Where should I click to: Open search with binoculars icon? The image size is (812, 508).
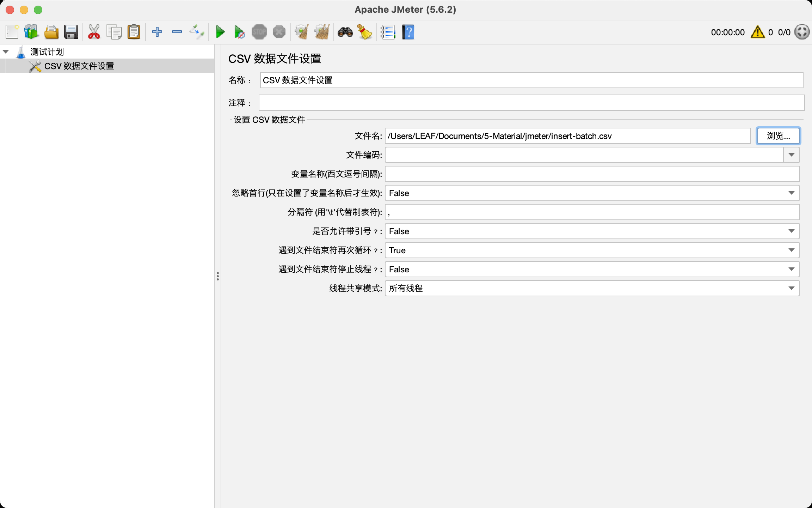345,32
